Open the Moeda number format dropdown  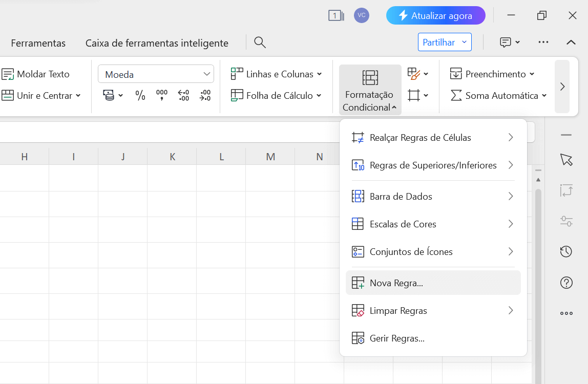point(156,74)
